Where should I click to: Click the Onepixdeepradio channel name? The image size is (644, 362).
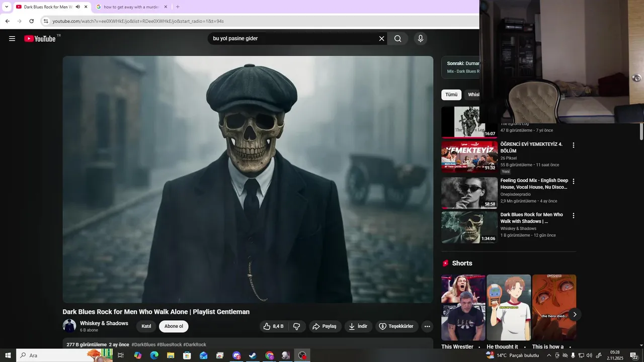click(515, 194)
